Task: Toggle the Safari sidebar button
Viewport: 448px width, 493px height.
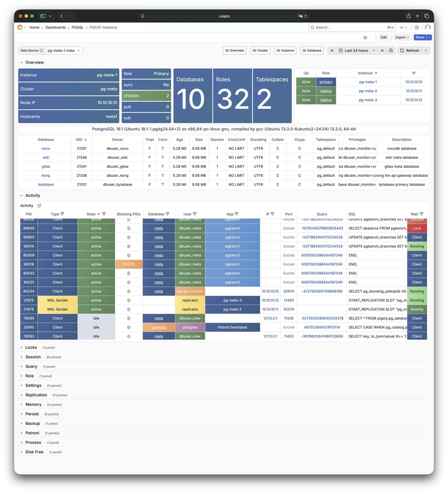Action: point(43,16)
